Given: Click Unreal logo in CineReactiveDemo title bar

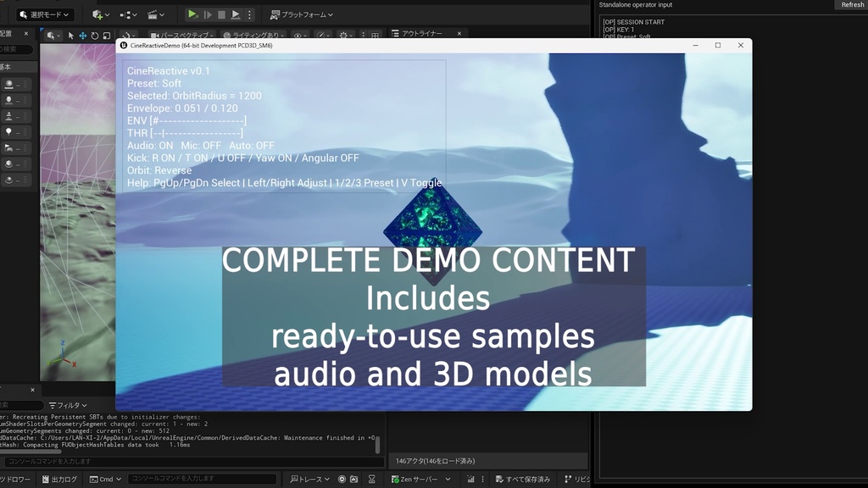Looking at the screenshot, I should (124, 46).
